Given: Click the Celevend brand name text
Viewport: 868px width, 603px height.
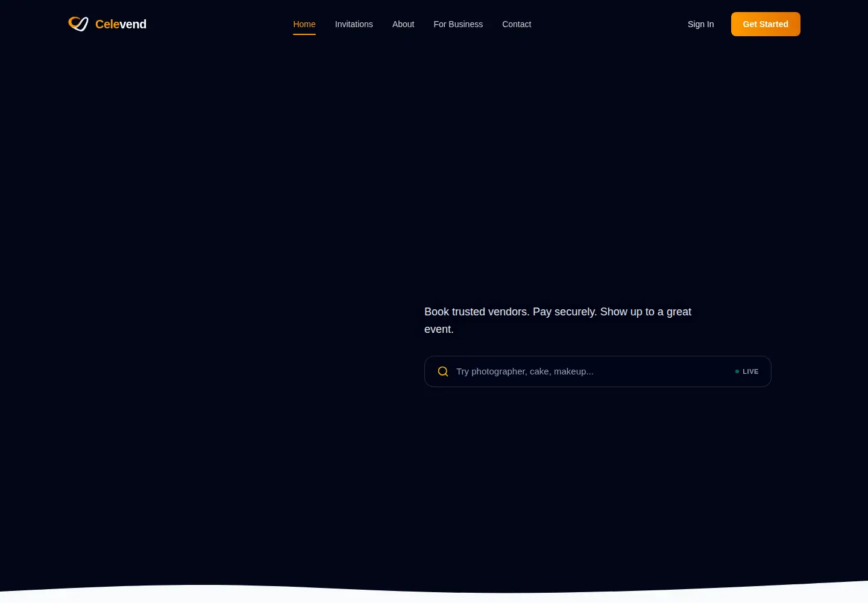Looking at the screenshot, I should pos(121,24).
